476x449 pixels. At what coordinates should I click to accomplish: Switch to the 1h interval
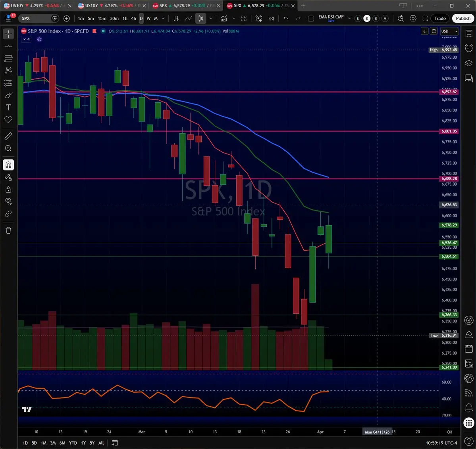[x=125, y=19]
